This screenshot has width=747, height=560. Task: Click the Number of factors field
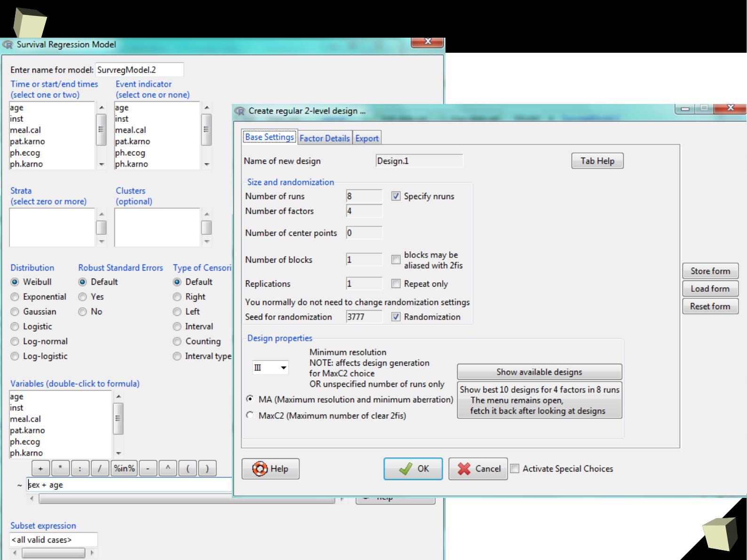tap(364, 211)
